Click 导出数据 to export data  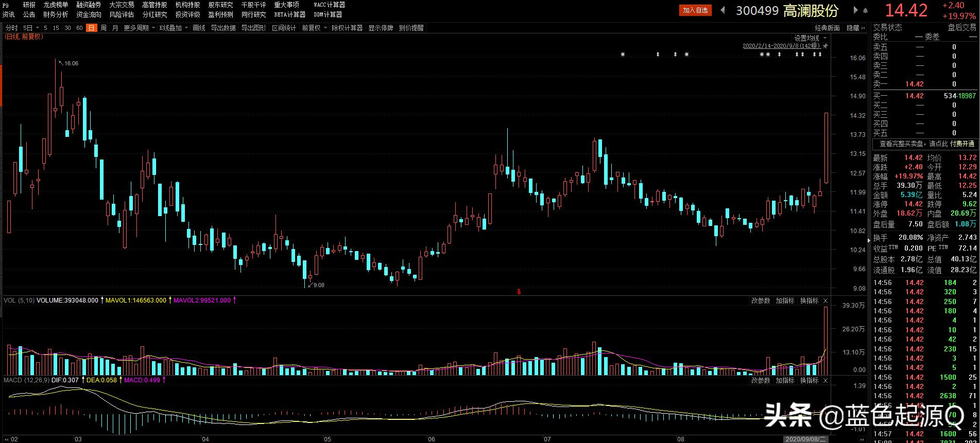coord(223,28)
